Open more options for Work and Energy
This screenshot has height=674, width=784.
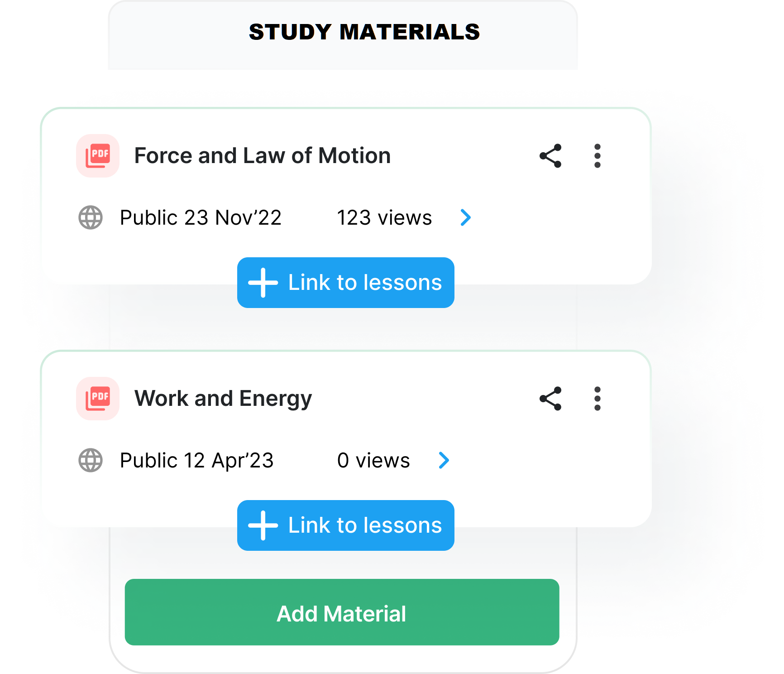click(x=598, y=399)
